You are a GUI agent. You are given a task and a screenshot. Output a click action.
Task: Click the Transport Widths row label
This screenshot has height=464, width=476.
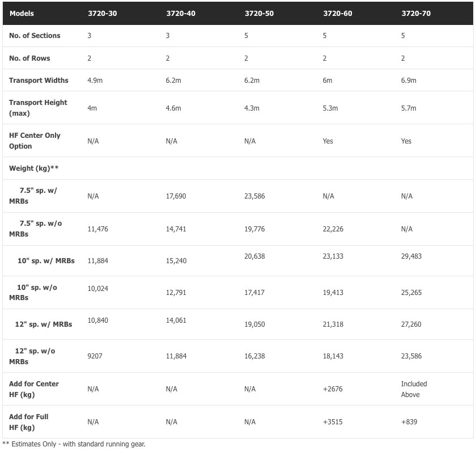pyautogui.click(x=39, y=81)
